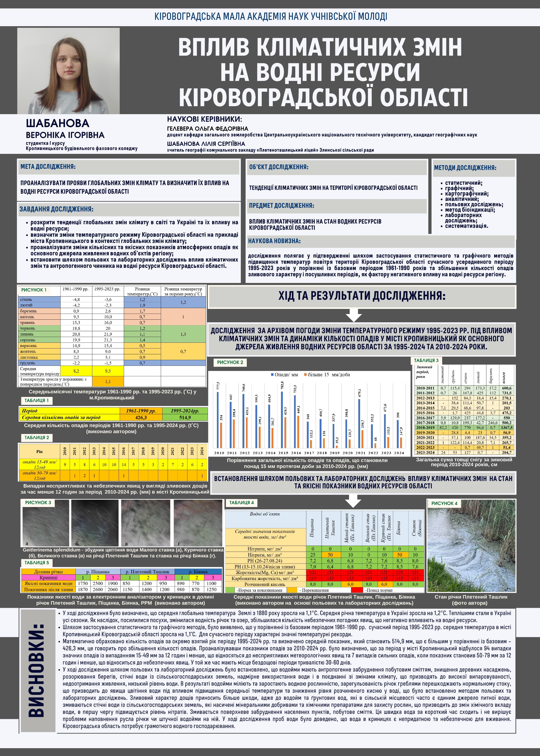This screenshot has height=756, width=540.
Task: Click the 'Показники після зливи' row label
Action: pos(48,589)
